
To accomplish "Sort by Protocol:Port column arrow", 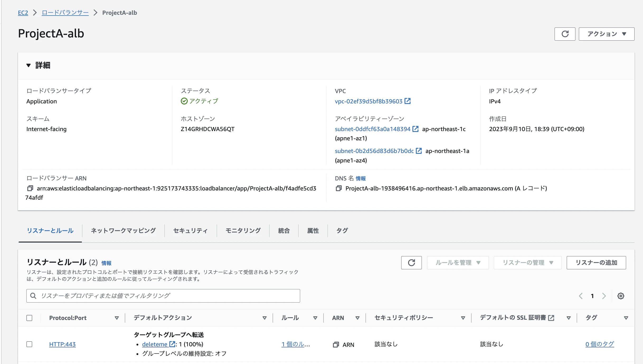I will pos(117,318).
